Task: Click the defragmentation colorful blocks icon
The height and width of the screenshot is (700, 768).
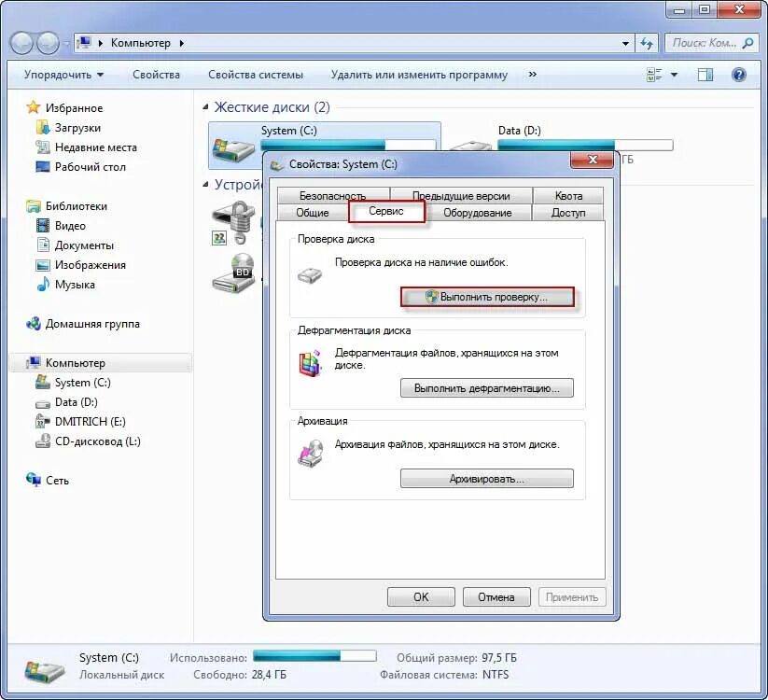Action: tap(311, 363)
